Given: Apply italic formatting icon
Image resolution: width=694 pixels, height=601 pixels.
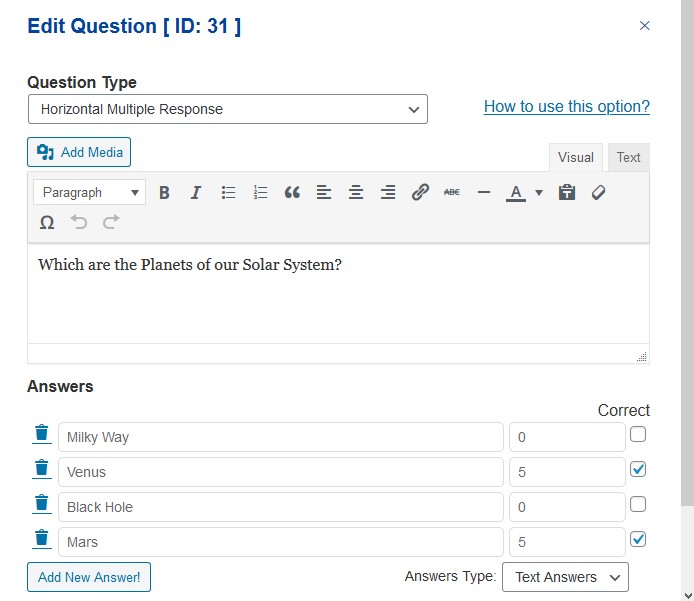Looking at the screenshot, I should 196,193.
